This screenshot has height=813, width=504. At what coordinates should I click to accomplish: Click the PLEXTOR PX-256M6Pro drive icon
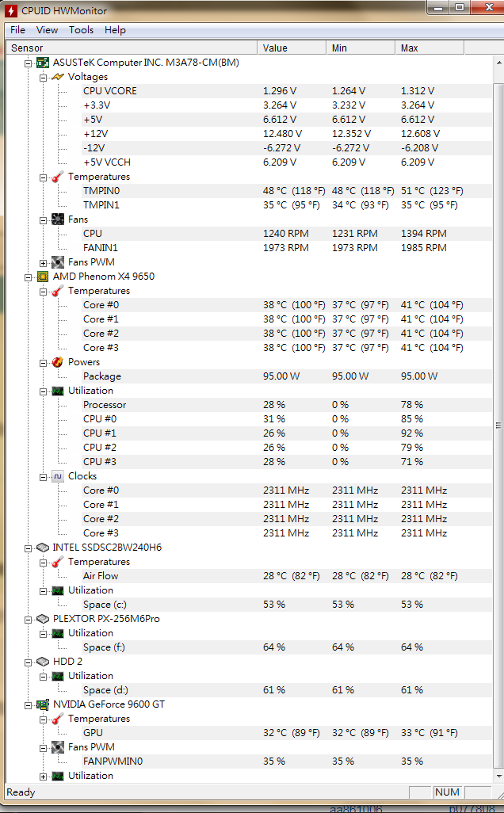(43, 619)
